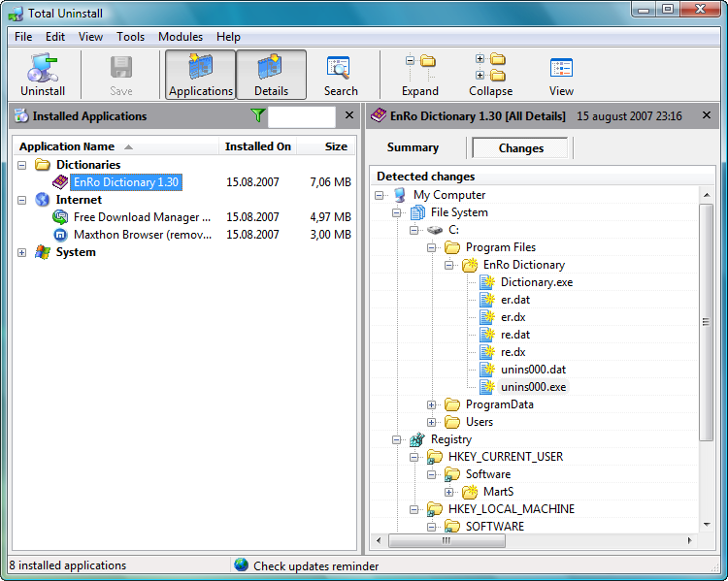This screenshot has width=728, height=581.
Task: Expand the ProgramData folder node
Action: click(x=431, y=404)
